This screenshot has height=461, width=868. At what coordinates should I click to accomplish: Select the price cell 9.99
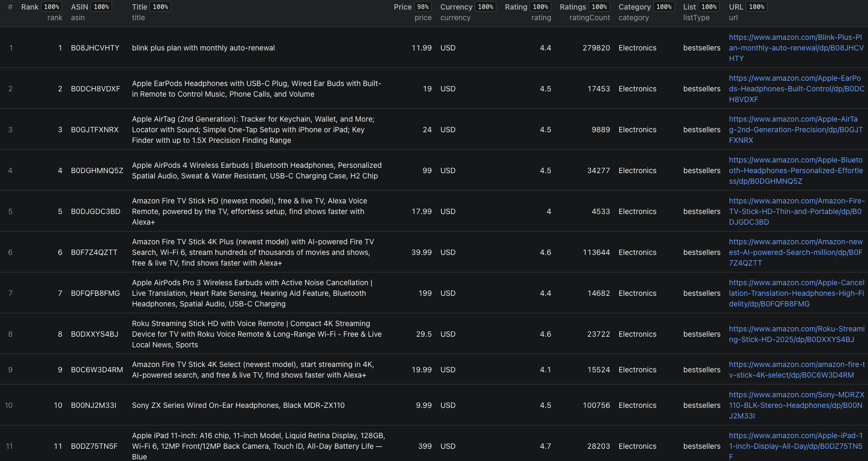pos(424,405)
